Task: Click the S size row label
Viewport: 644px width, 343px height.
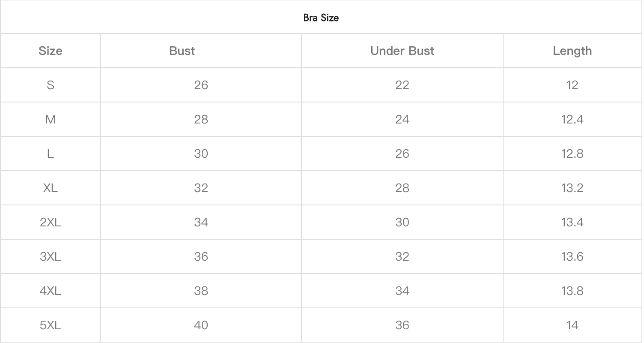Action: point(51,85)
